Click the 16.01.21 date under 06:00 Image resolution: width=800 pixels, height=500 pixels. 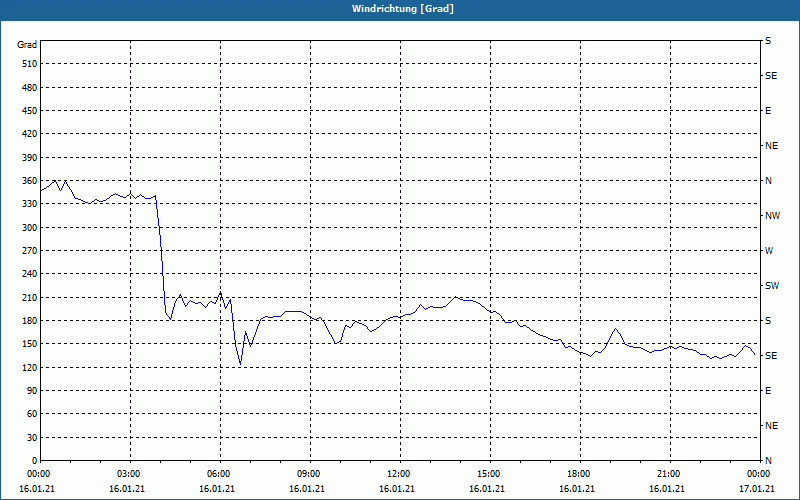[217, 489]
